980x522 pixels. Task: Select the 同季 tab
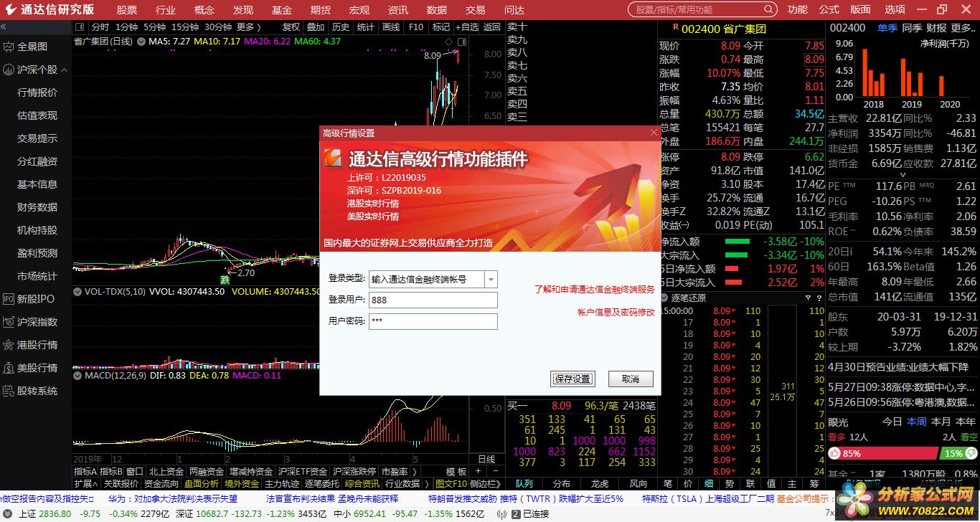click(x=912, y=28)
